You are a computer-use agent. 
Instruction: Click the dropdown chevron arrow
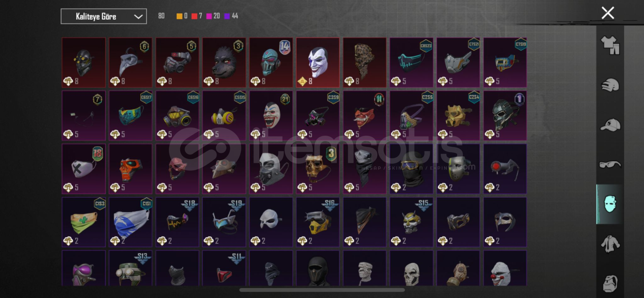pos(138,17)
